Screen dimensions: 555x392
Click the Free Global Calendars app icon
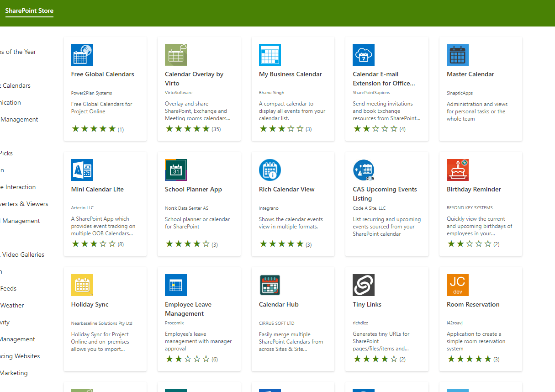82,55
